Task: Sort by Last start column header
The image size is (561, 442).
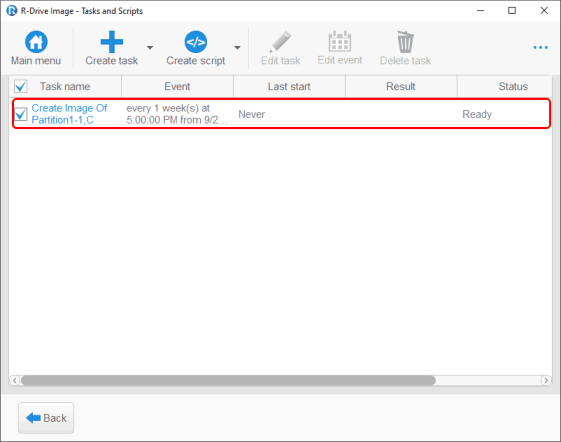Action: [x=289, y=86]
